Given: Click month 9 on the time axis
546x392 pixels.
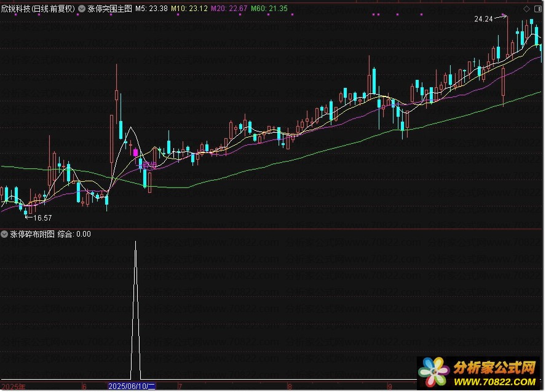Looking at the screenshot, I should [390, 386].
